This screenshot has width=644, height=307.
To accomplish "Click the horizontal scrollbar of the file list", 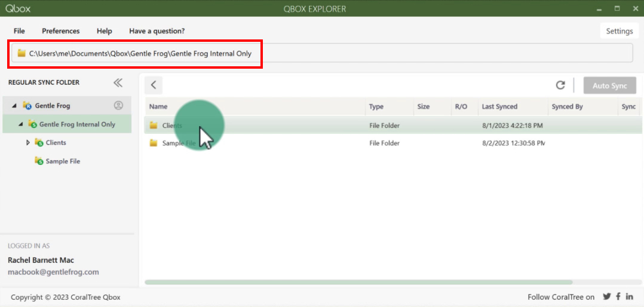I will coord(358,283).
